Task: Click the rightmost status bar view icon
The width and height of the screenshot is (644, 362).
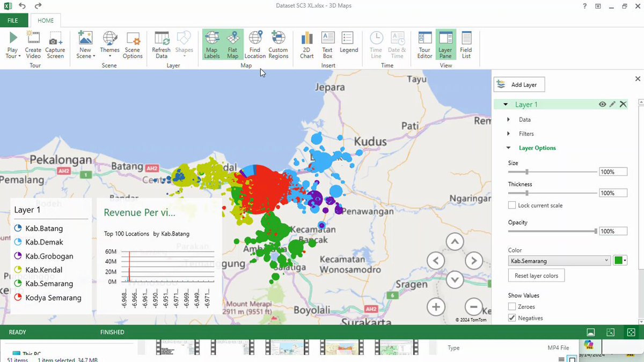Action: point(631,333)
